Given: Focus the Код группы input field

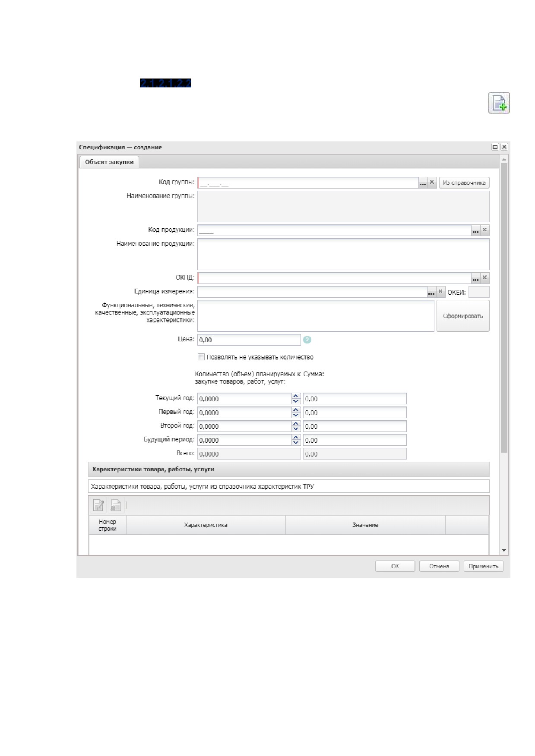Looking at the screenshot, I should 308,183.
